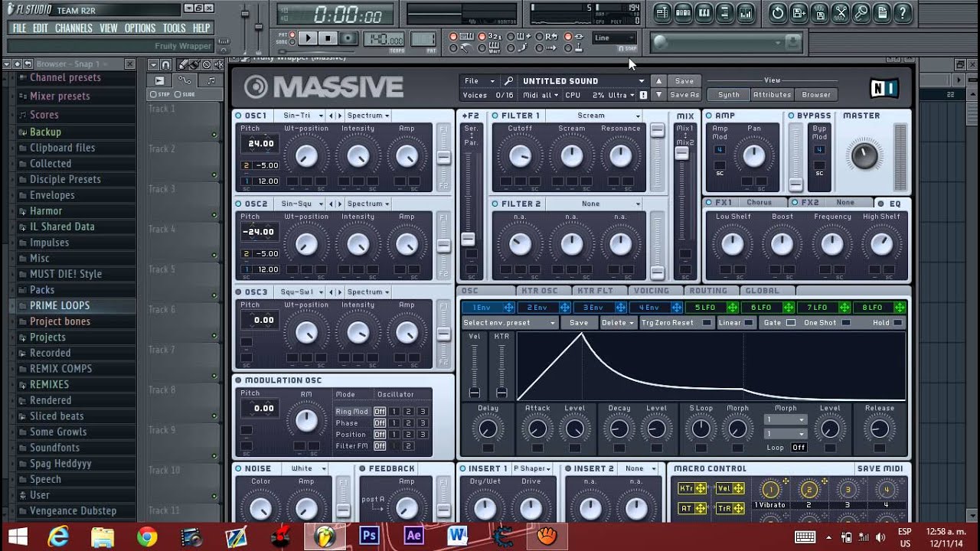The height and width of the screenshot is (551, 980).
Task: Open the OPTIONS menu in FL Studio
Action: [x=140, y=28]
